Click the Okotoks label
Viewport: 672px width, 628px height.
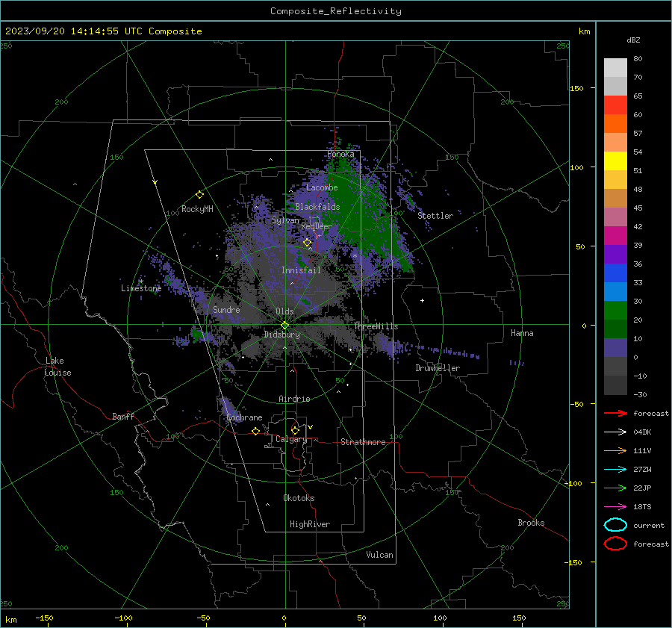[x=299, y=498]
